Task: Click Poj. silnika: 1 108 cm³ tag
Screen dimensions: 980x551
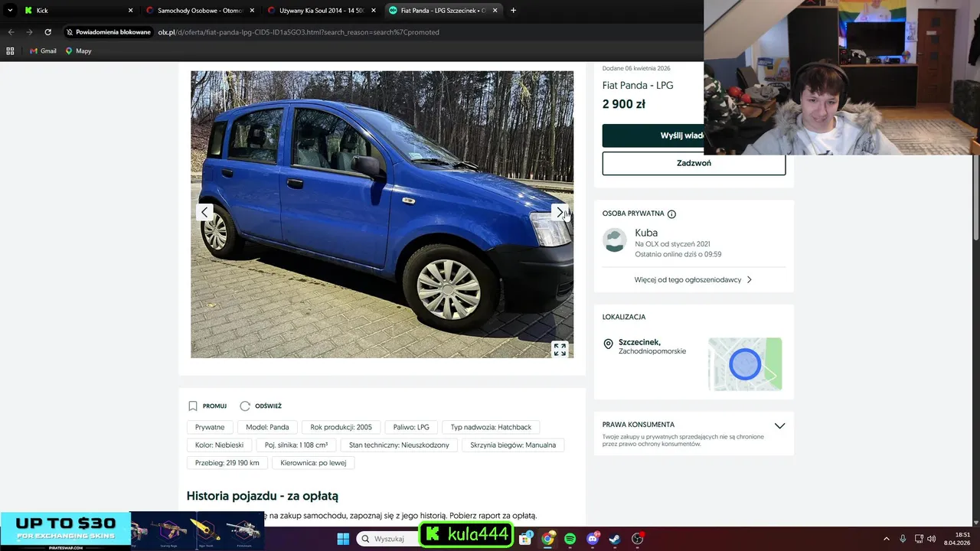Action: 296,445
